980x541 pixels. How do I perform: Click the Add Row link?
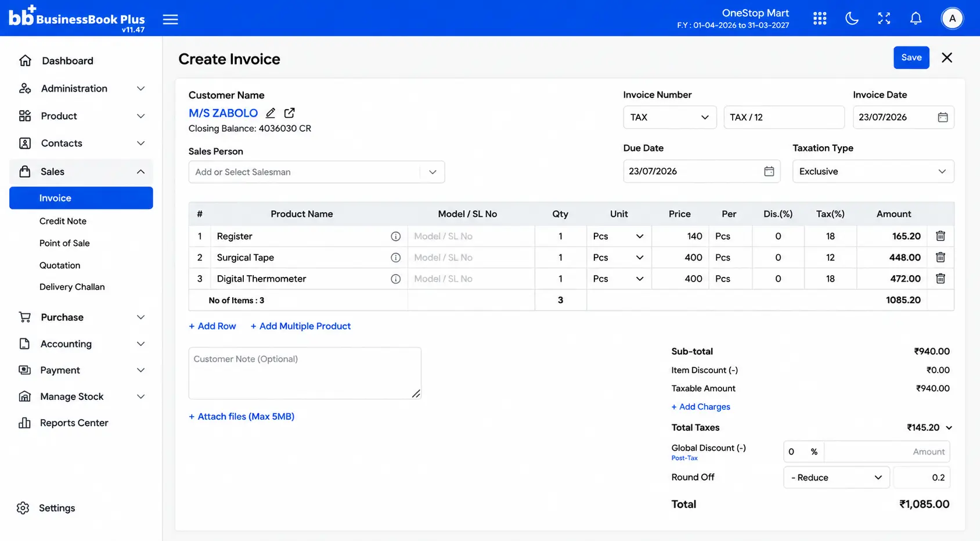coord(212,326)
